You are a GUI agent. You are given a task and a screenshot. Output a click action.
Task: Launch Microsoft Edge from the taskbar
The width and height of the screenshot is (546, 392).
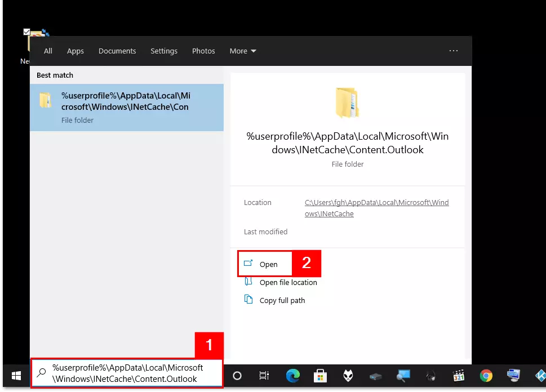pos(293,375)
